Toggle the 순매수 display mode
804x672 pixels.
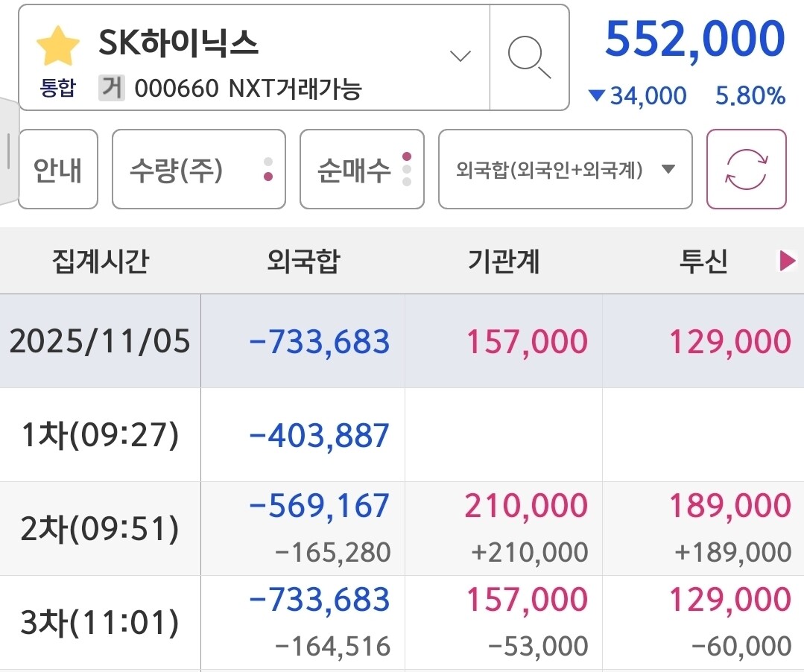tap(362, 170)
